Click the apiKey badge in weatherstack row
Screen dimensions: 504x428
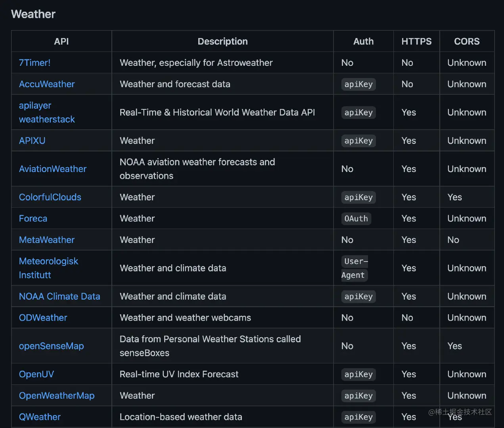pyautogui.click(x=358, y=112)
